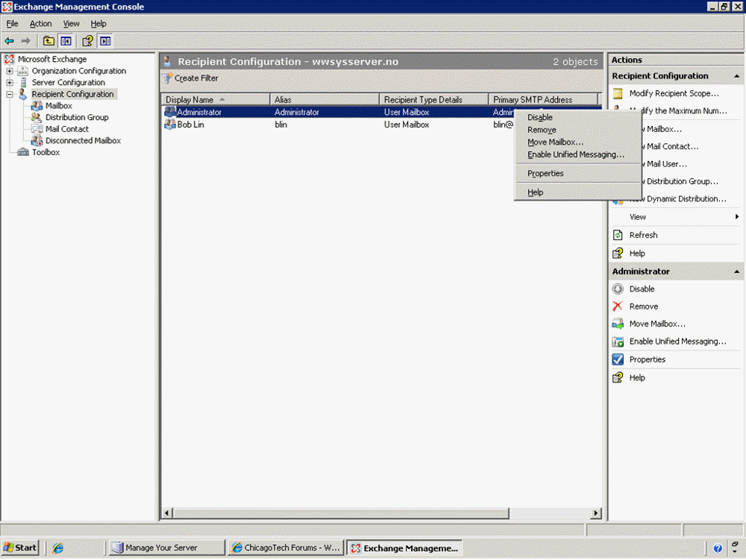Expand Organization Configuration tree node
Screen dimensions: 746x560
[x=10, y=71]
